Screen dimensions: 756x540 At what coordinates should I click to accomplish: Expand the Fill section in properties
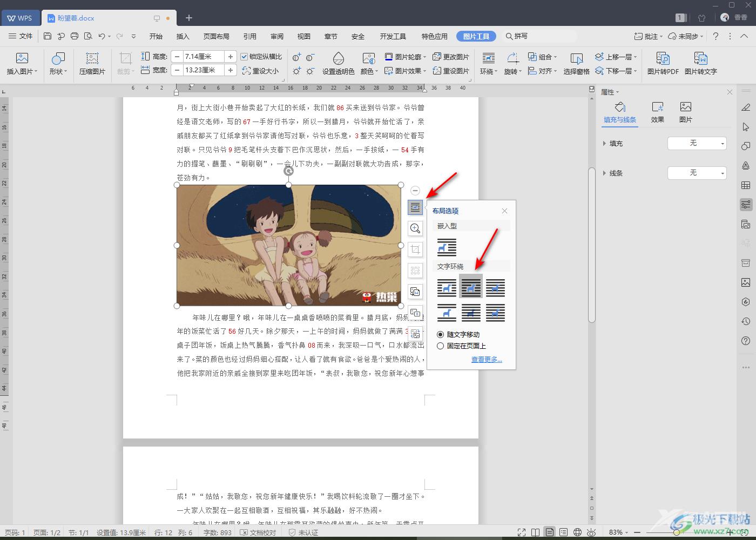tap(604, 144)
